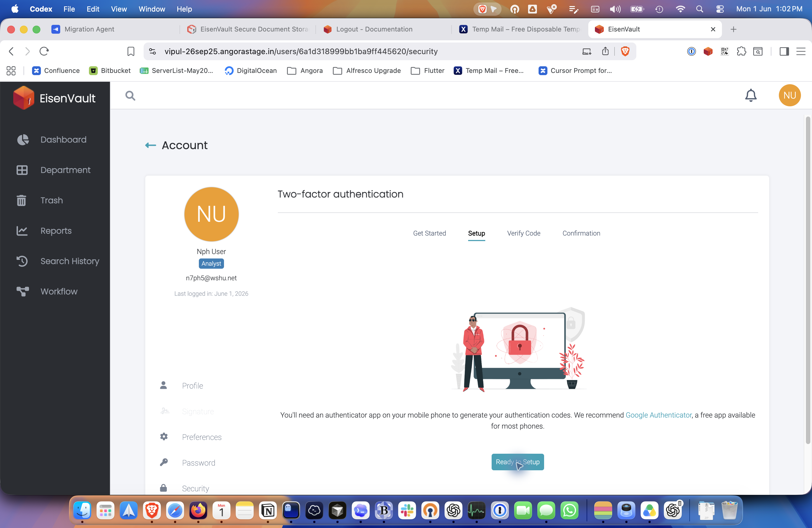The width and height of the screenshot is (812, 528).
Task: Click the EisenVault logo
Action: [x=55, y=98]
